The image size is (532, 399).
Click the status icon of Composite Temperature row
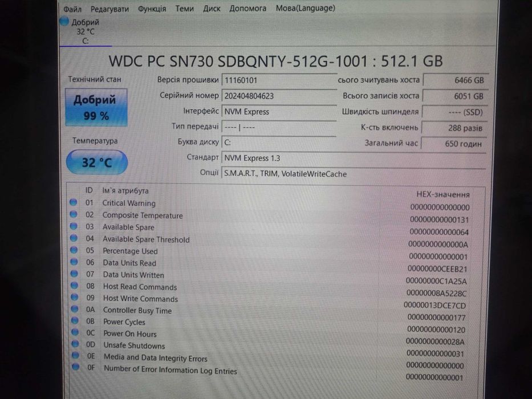coord(74,214)
